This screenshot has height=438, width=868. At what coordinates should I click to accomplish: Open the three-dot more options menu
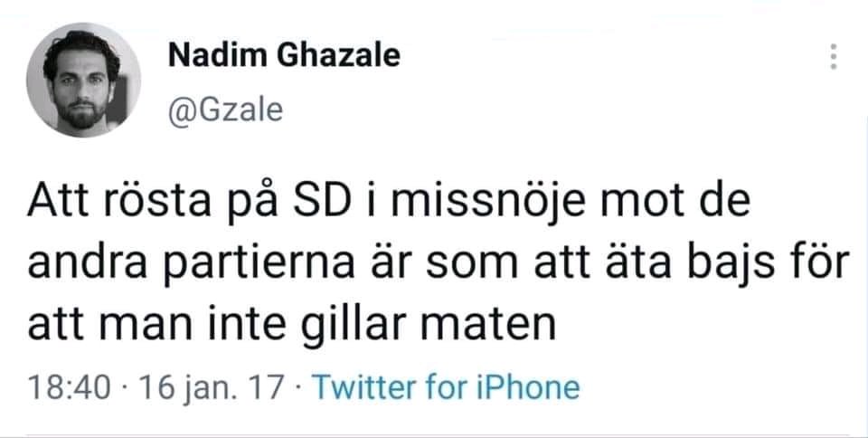833,58
